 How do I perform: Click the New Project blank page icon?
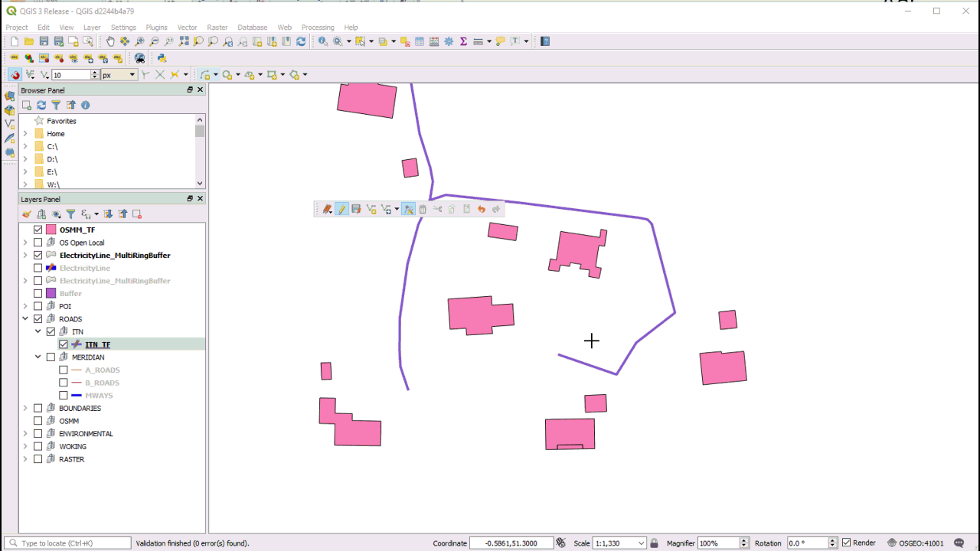pos(14,41)
